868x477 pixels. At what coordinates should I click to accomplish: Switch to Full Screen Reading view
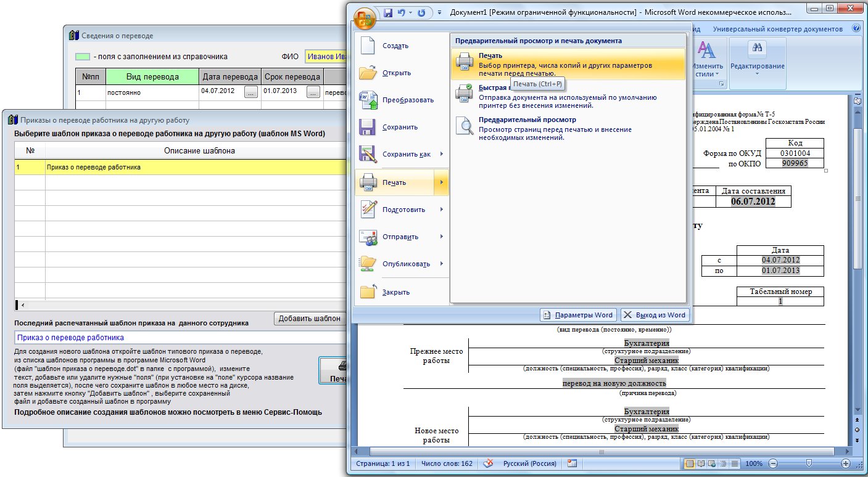tap(701, 463)
